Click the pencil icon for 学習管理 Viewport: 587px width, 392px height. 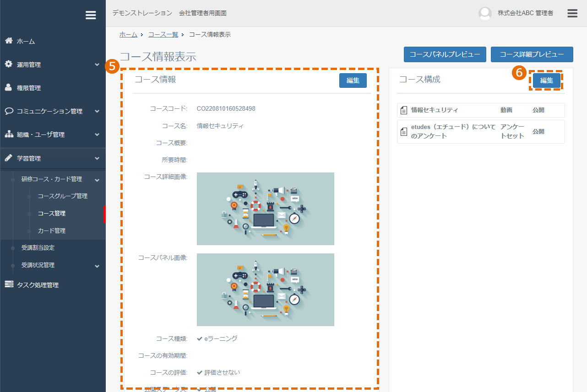click(x=9, y=158)
